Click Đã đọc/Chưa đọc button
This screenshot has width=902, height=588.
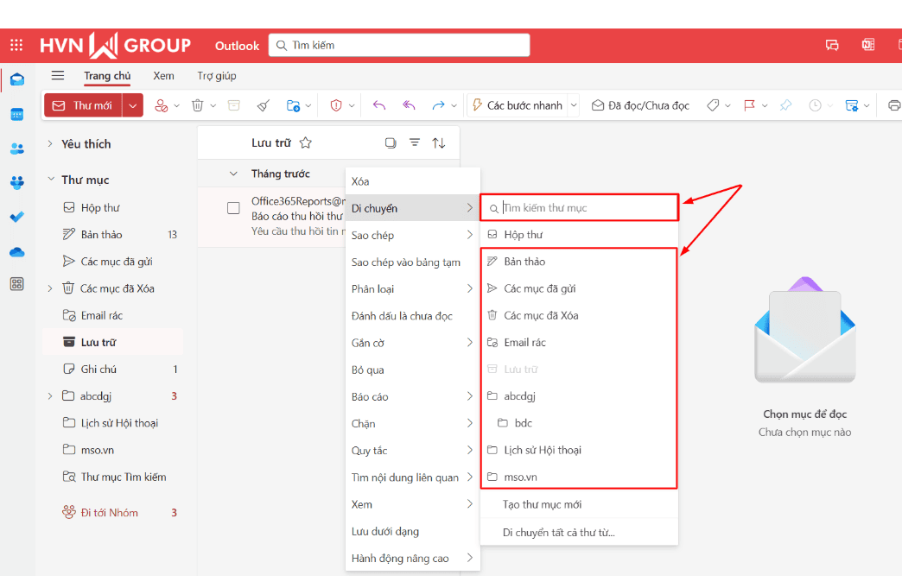tap(640, 105)
